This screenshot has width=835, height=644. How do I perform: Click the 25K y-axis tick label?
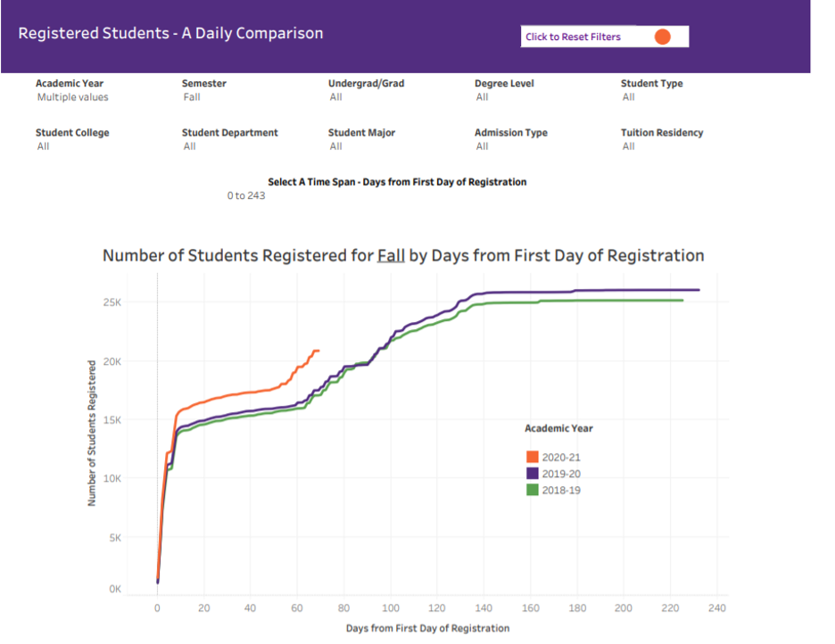pos(112,302)
